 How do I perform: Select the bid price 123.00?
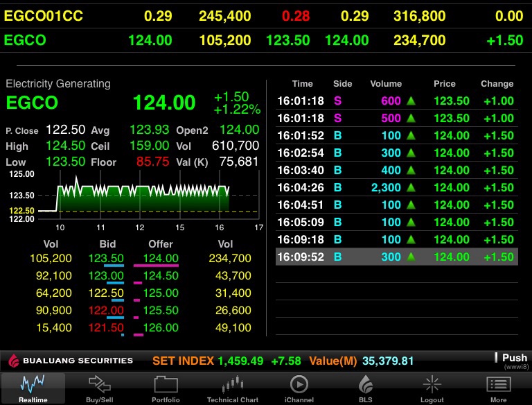pyautogui.click(x=106, y=275)
